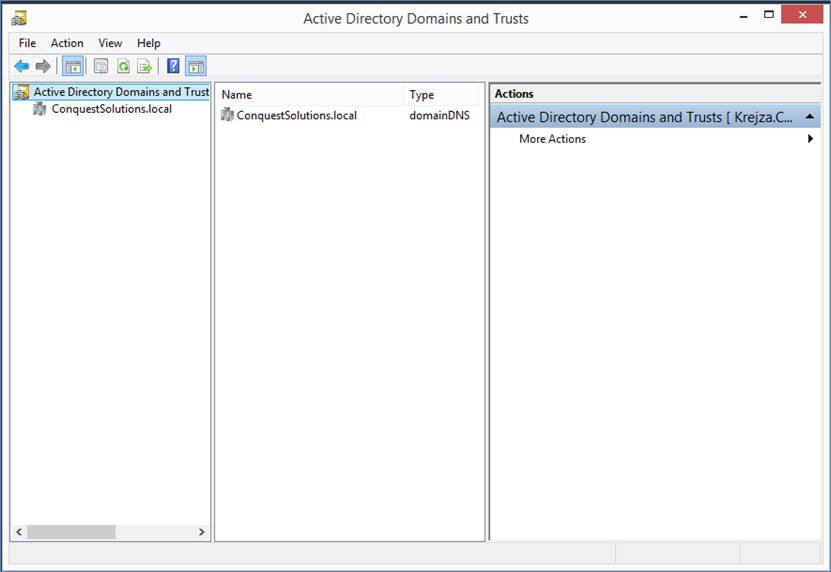This screenshot has height=572, width=831.
Task: Minimize the Domains and Trusts window
Action: (744, 16)
